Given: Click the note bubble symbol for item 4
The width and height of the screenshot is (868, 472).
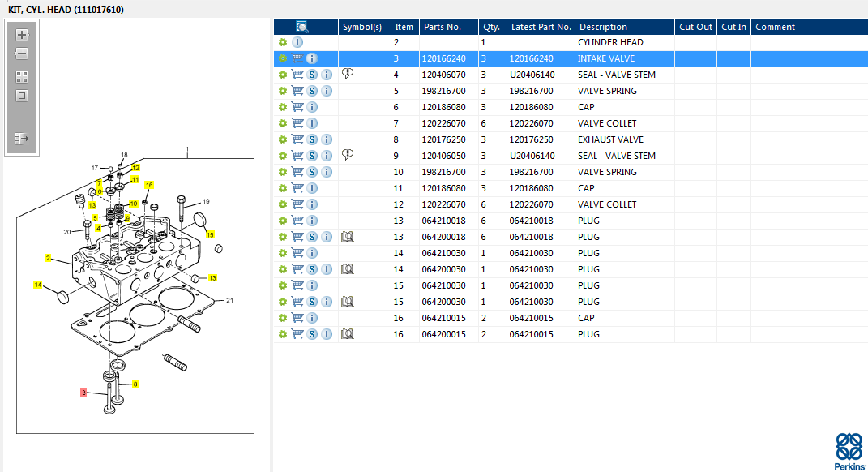Looking at the screenshot, I should coord(347,74).
